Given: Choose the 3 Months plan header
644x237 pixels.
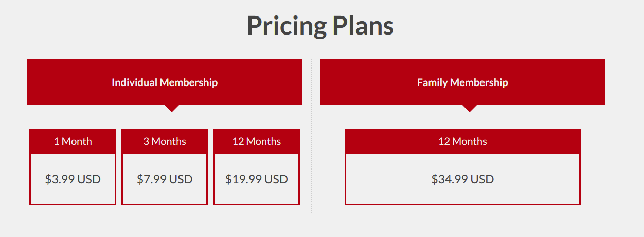Looking at the screenshot, I should click(x=165, y=141).
